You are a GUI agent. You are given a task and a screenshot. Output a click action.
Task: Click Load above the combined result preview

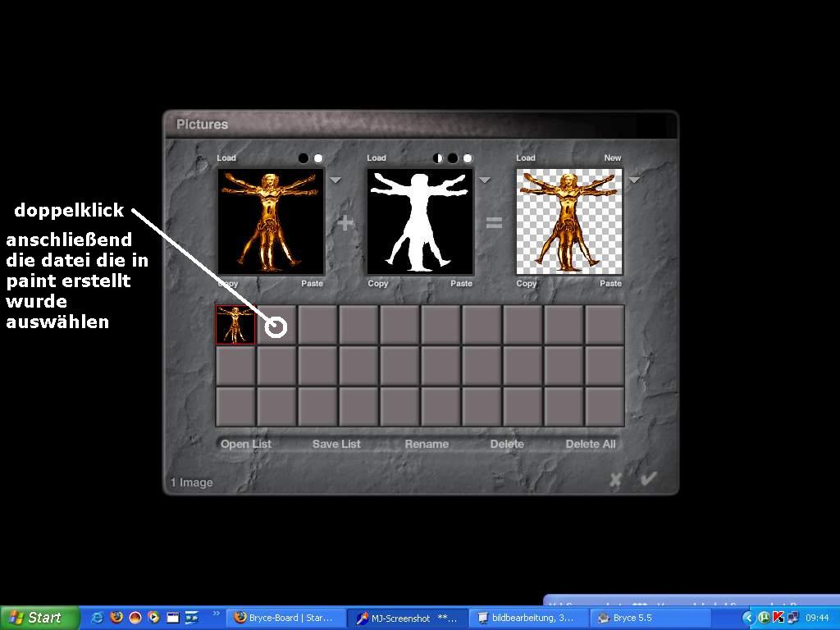tap(526, 157)
